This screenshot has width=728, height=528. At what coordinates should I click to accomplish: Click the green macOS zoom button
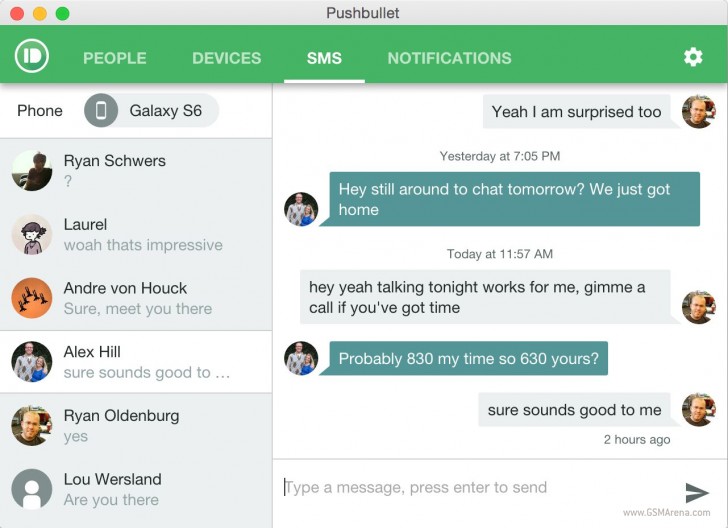[63, 14]
